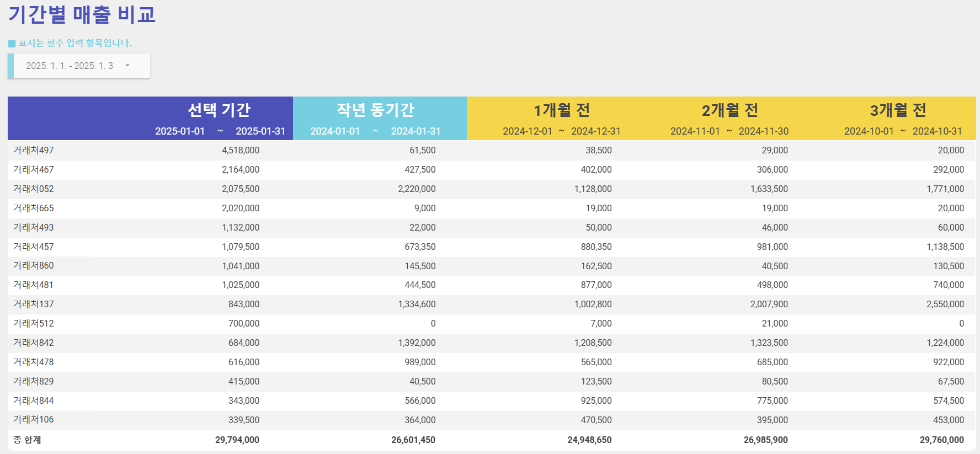Click the 필수 입력 항목 notice text
Screen dimensions: 980x454
click(76, 43)
